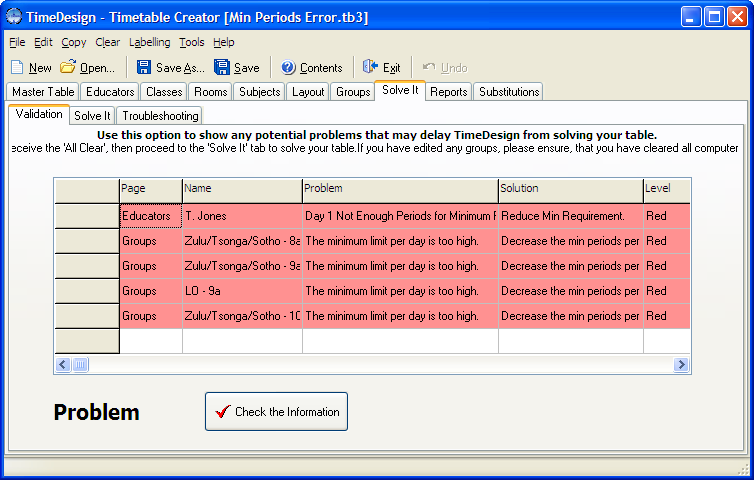
Task: Click the row header of the LO - 9a row
Action: (x=87, y=291)
